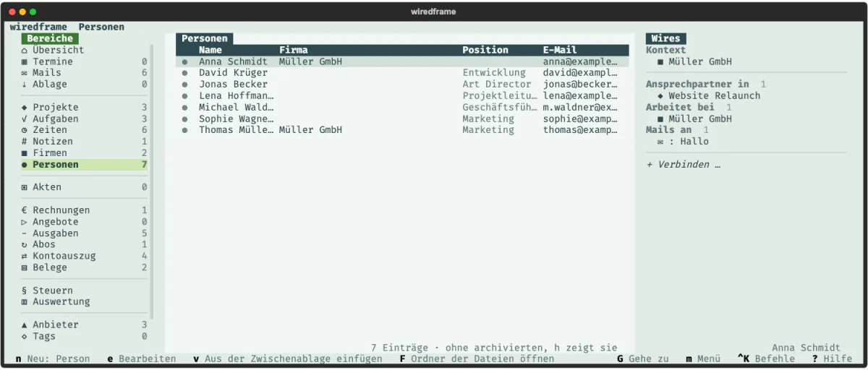This screenshot has width=868, height=370.
Task: Click the anna@example… email cell
Action: (581, 61)
